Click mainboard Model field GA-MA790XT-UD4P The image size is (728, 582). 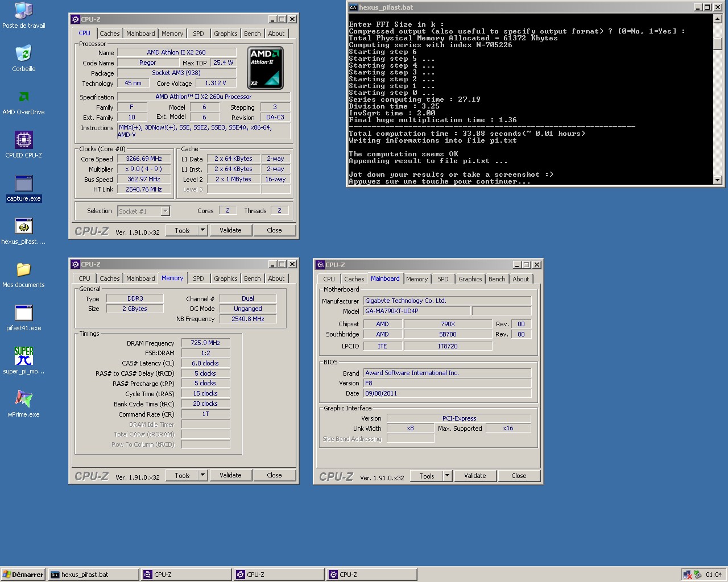pyautogui.click(x=417, y=311)
